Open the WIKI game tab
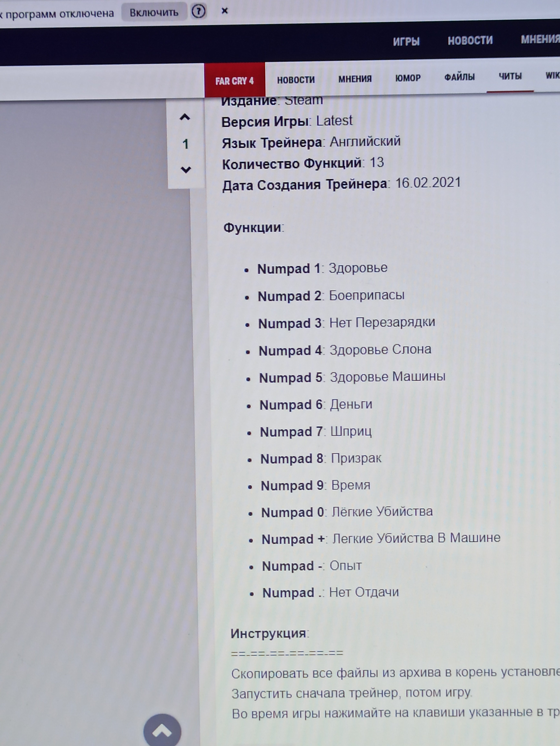560x746 pixels. (x=552, y=76)
